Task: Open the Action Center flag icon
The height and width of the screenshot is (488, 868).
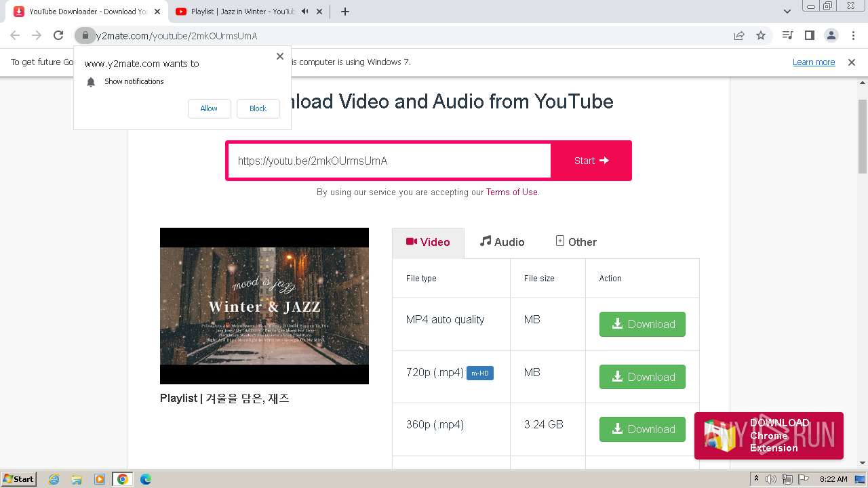Action: 803,479
